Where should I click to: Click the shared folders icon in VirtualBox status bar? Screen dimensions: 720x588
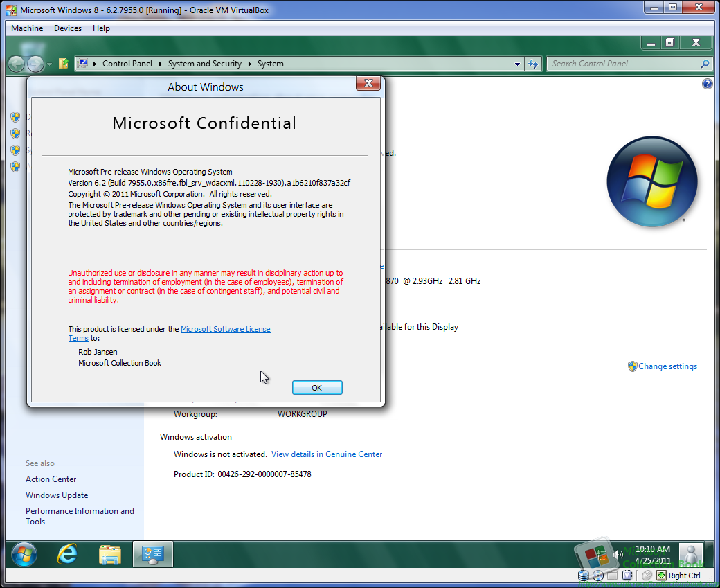click(613, 576)
